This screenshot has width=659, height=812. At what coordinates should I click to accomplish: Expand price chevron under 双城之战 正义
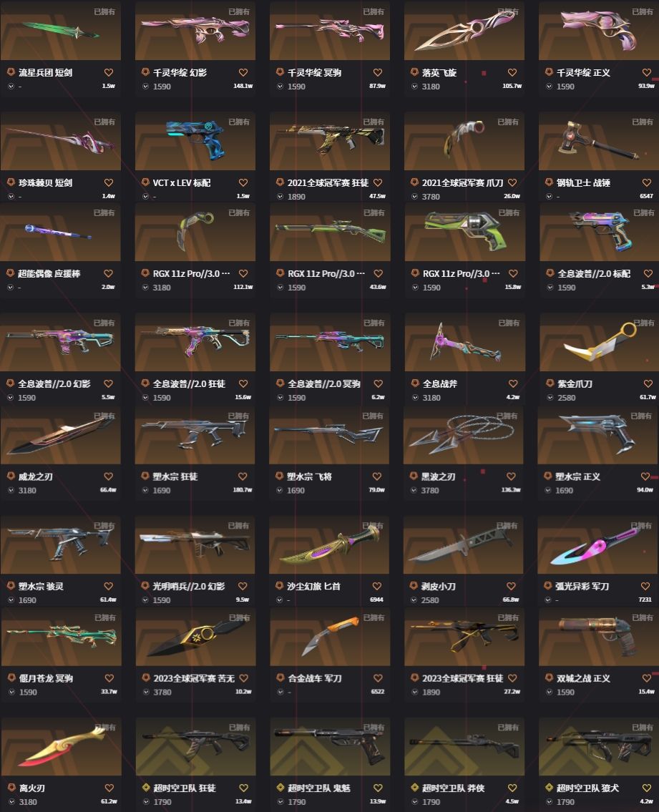pos(549,693)
